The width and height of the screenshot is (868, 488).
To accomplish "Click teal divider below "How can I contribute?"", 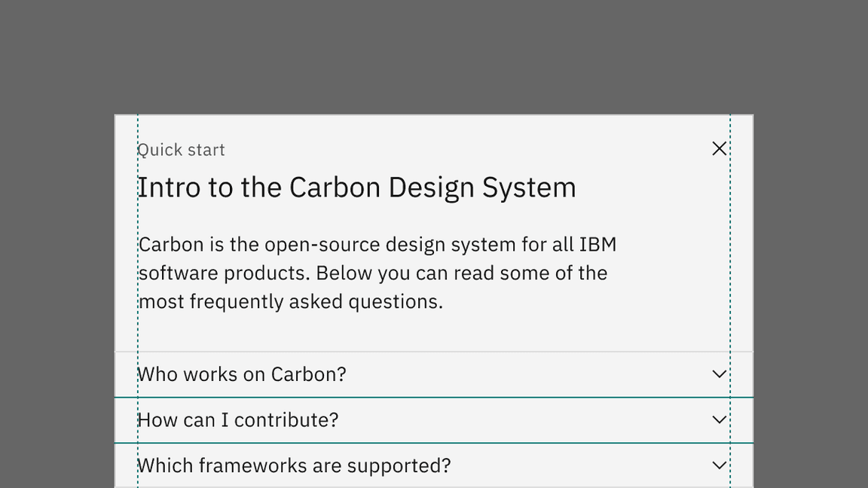I will click(434, 443).
